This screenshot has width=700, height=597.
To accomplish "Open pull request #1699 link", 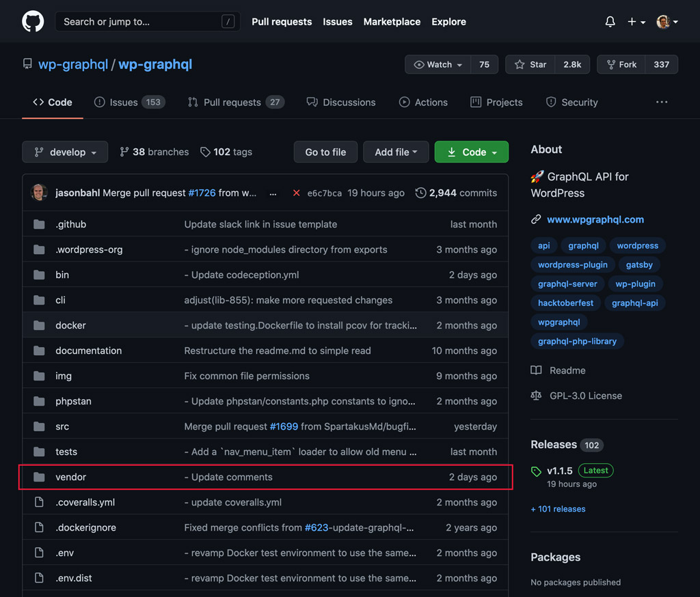I will point(284,426).
